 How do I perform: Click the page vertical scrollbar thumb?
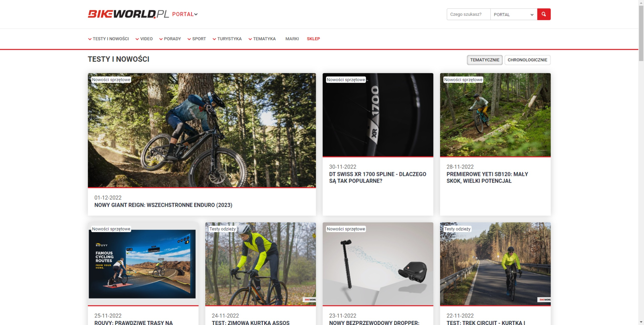coord(641,33)
